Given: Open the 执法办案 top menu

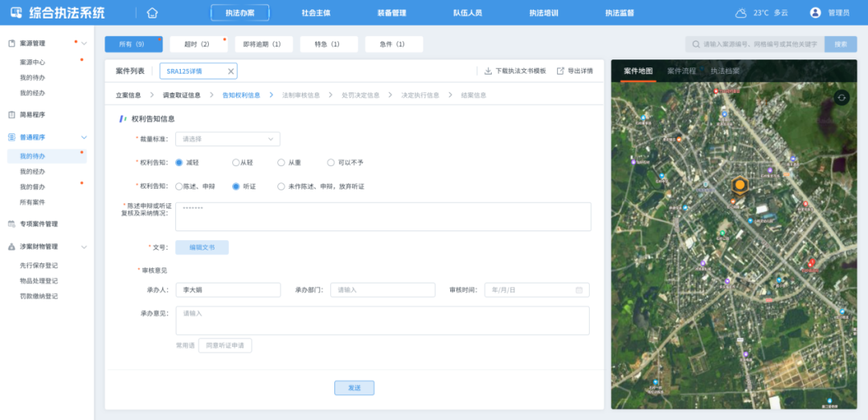Looking at the screenshot, I should [240, 13].
